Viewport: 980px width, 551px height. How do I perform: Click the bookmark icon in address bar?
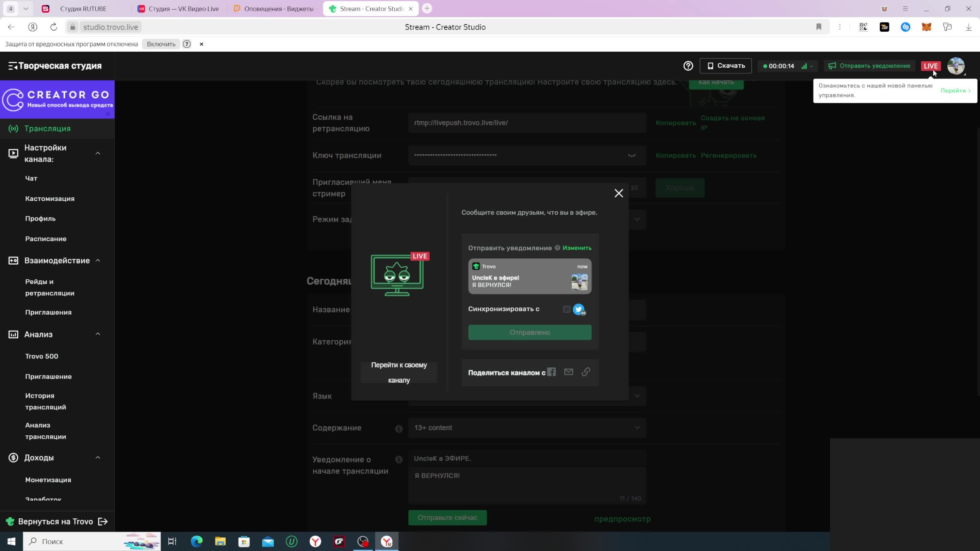[x=819, y=27]
